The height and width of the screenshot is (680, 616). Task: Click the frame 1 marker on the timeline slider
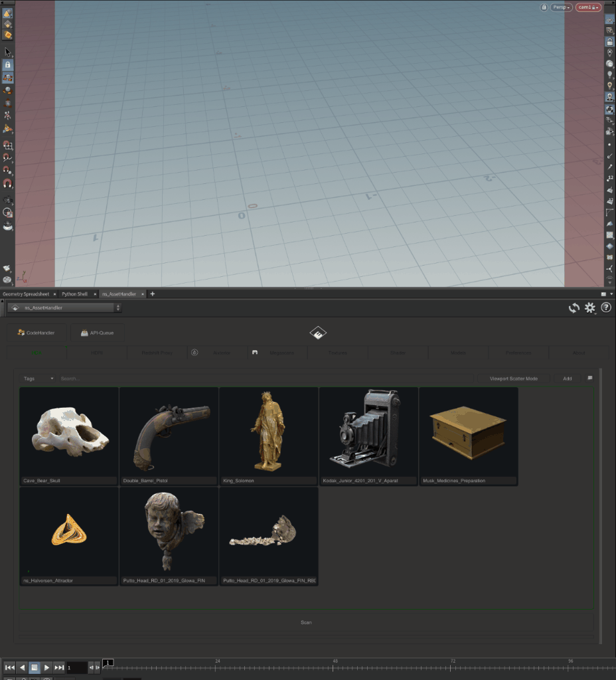(x=108, y=663)
